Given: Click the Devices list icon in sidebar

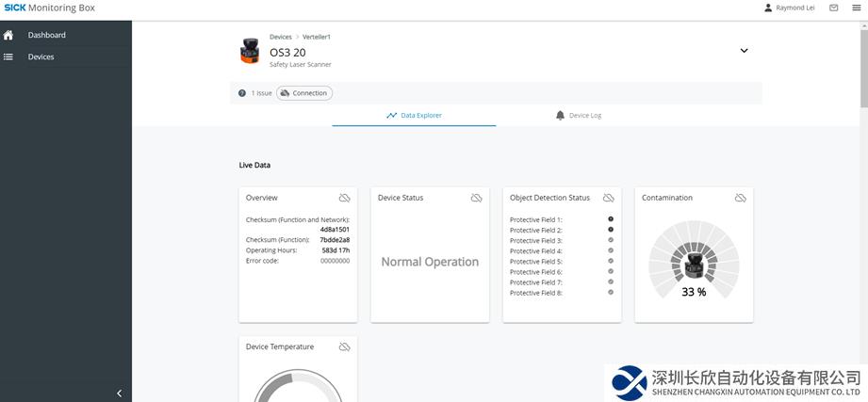Looking at the screenshot, I should tap(8, 56).
